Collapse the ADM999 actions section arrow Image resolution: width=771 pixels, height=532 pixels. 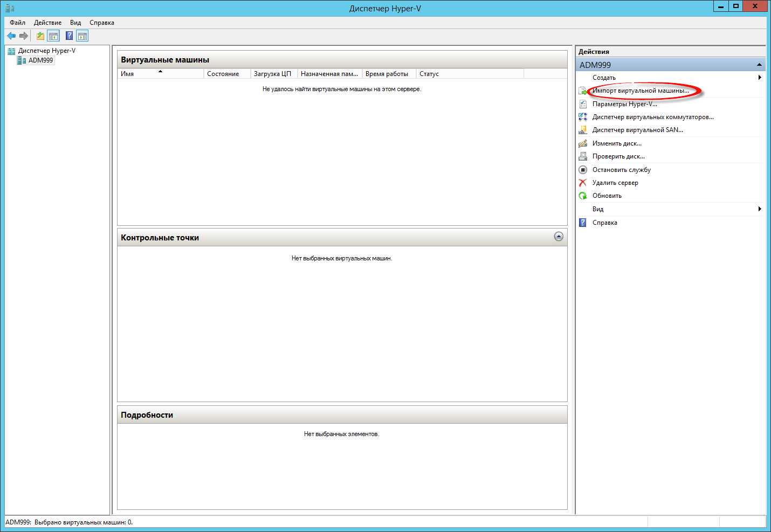click(x=759, y=65)
